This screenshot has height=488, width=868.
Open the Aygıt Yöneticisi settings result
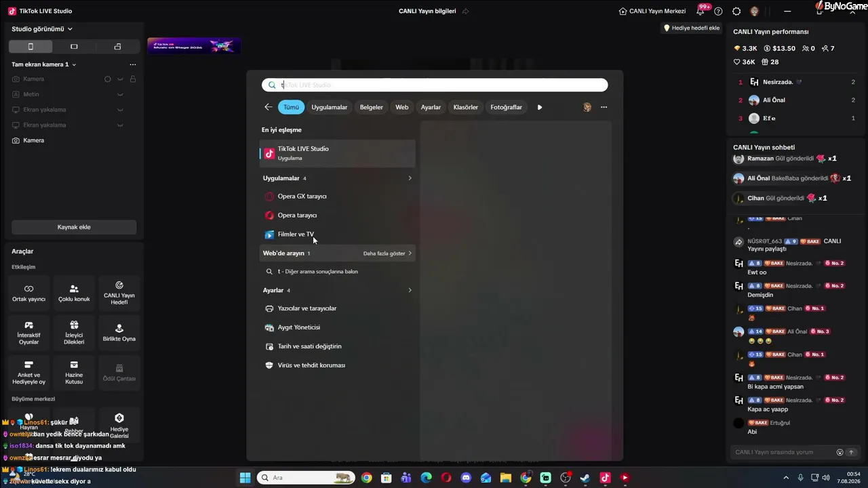coord(338,327)
